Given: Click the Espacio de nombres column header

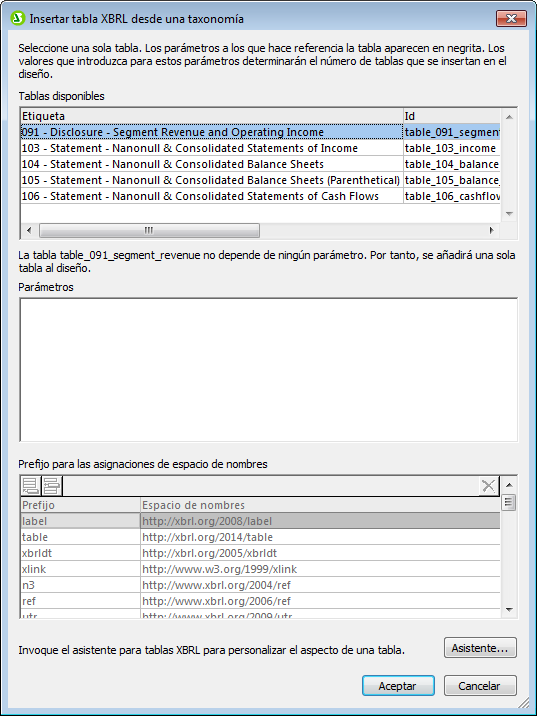Looking at the screenshot, I should [x=320, y=505].
